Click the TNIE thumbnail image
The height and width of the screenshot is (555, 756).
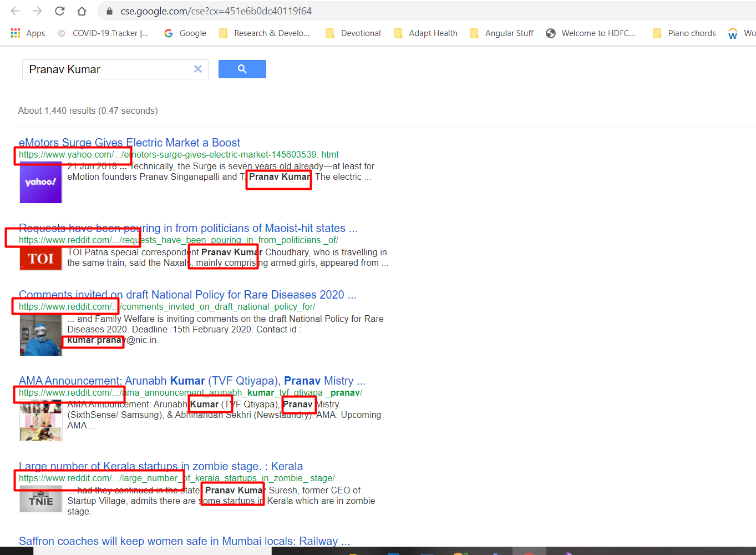click(41, 499)
